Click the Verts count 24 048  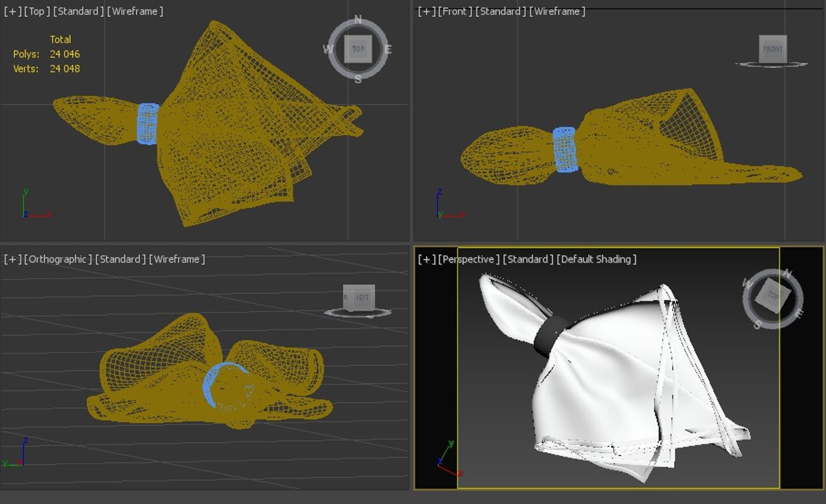pos(65,69)
